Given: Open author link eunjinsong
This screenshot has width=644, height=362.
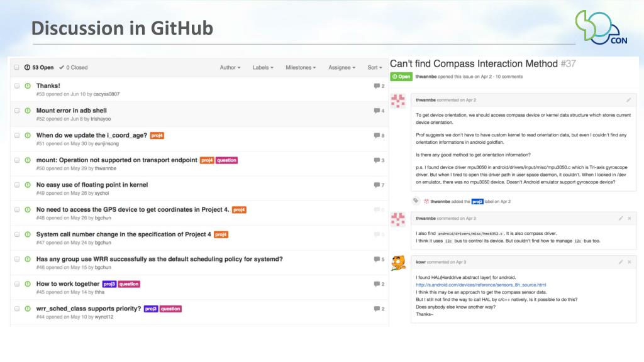Looking at the screenshot, I should [x=107, y=144].
